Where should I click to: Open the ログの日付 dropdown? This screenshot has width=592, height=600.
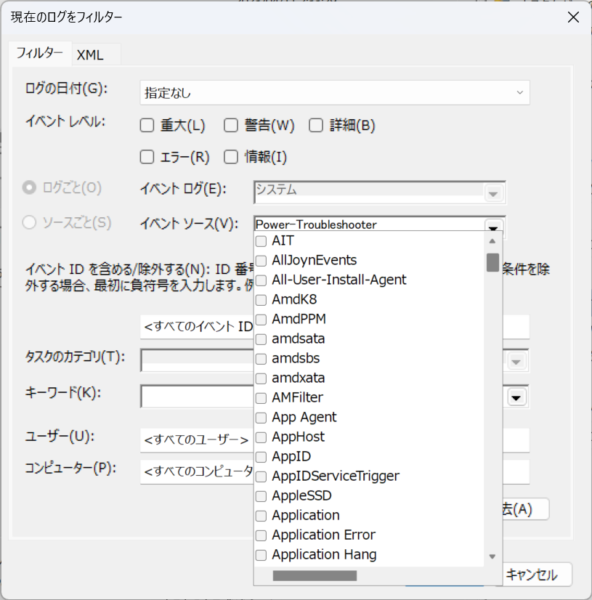pyautogui.click(x=335, y=93)
